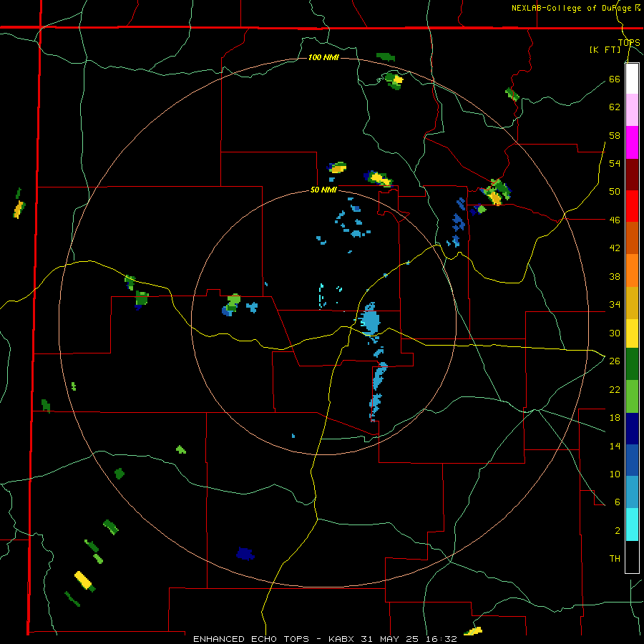Click the large light-blue echo near radar center

(370, 320)
